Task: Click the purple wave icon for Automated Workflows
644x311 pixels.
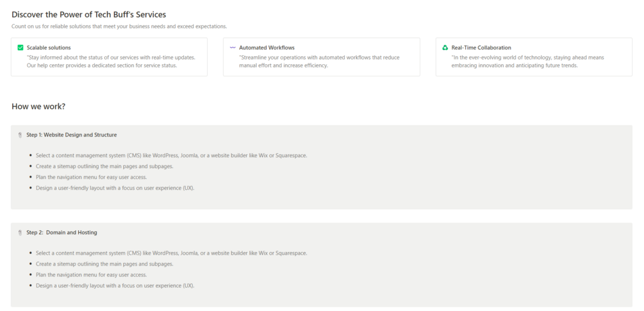Action: coord(233,47)
